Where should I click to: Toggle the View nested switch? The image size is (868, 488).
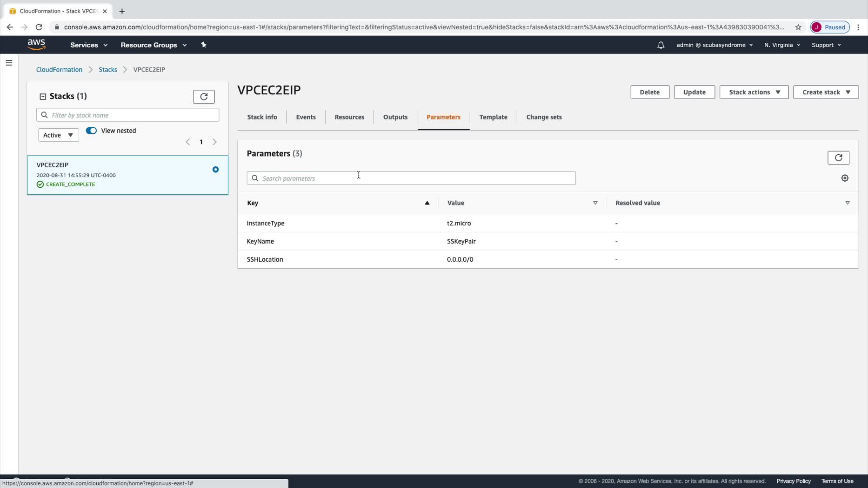click(x=91, y=131)
